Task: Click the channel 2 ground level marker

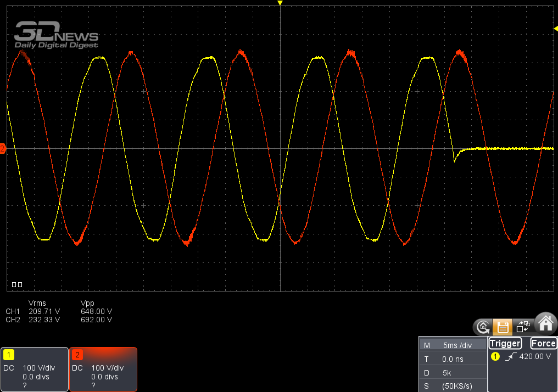Action: pyautogui.click(x=3, y=148)
